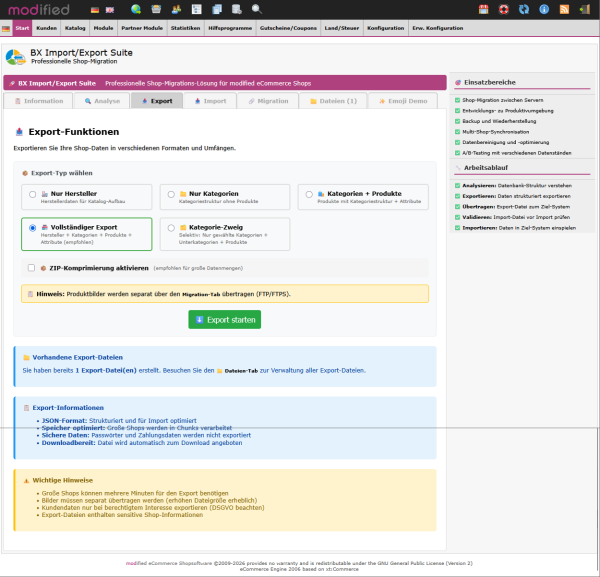The width and height of the screenshot is (600, 577).
Task: Click the German flag language icon
Action: [x=95, y=9]
